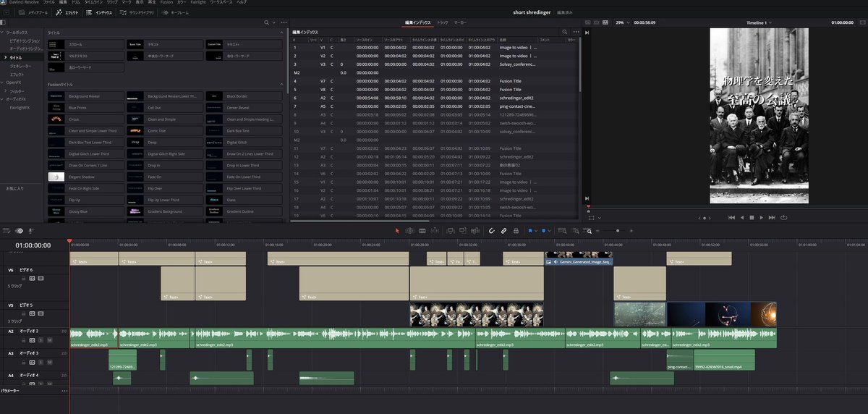Open the Fairlight menu

coord(198,2)
